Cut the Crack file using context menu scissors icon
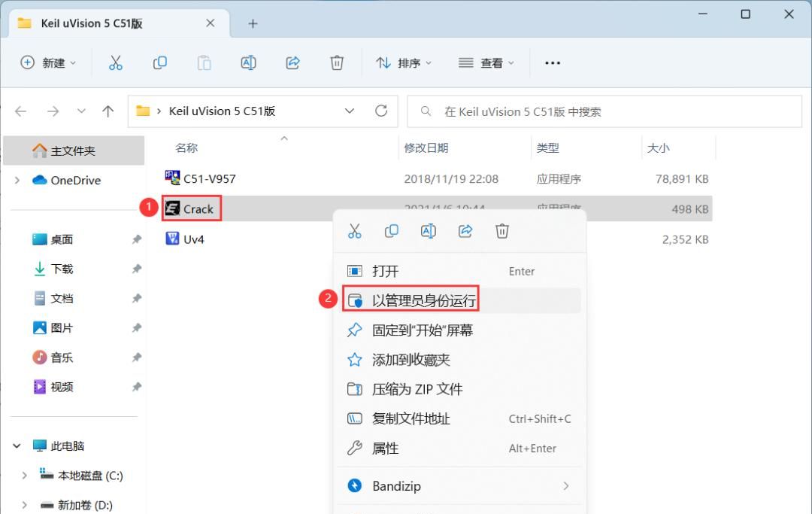Screen dimensions: 812x514 (355, 231)
